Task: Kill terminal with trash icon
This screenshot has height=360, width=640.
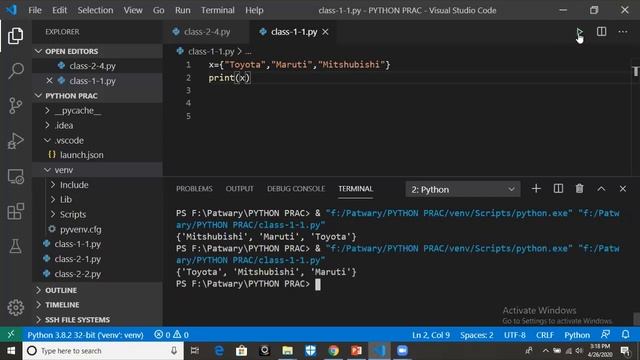Action: [x=579, y=189]
